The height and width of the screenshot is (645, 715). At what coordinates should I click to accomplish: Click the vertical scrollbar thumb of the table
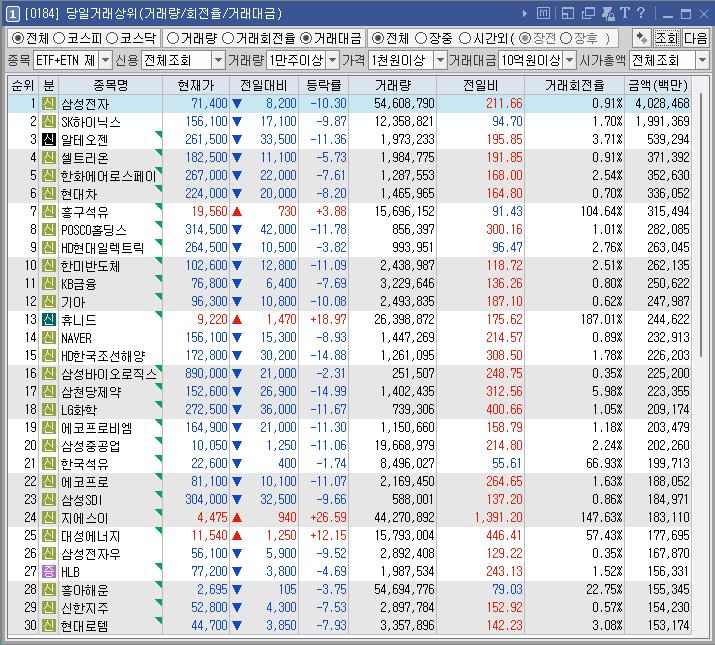coord(700,224)
